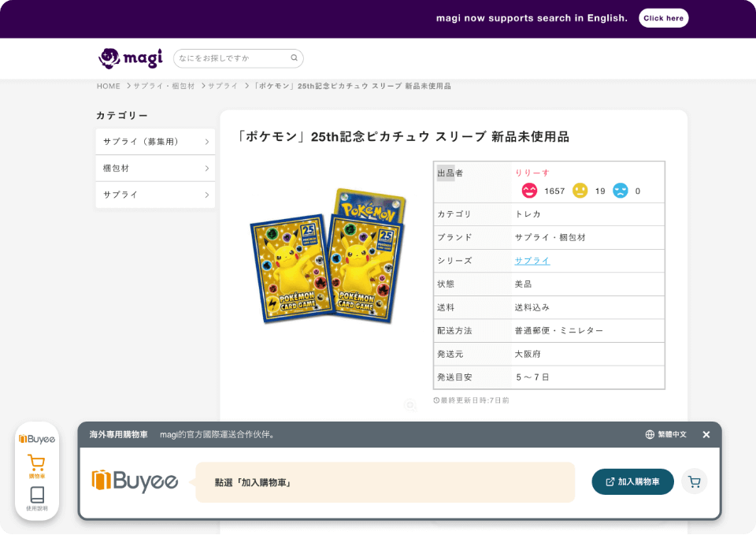Open サプライ category in sidebar

tap(155, 195)
